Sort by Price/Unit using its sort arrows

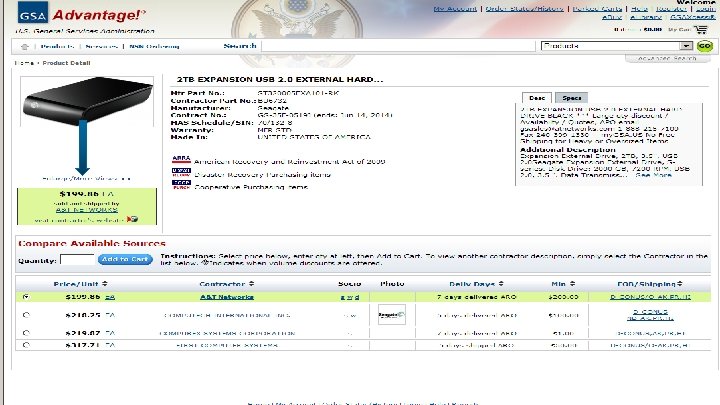[105, 284]
